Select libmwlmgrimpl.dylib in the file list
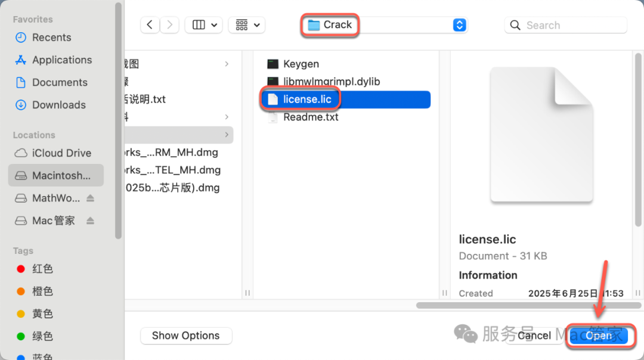This screenshot has width=644, height=360. point(332,82)
